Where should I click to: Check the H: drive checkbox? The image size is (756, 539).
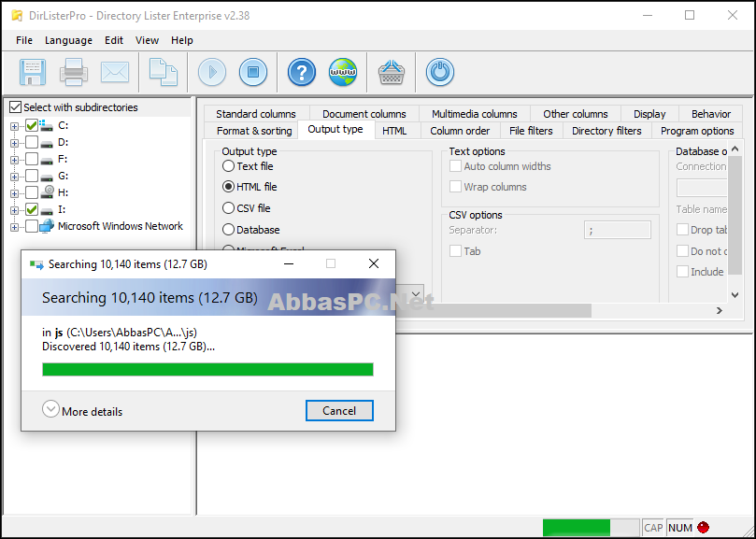32,192
